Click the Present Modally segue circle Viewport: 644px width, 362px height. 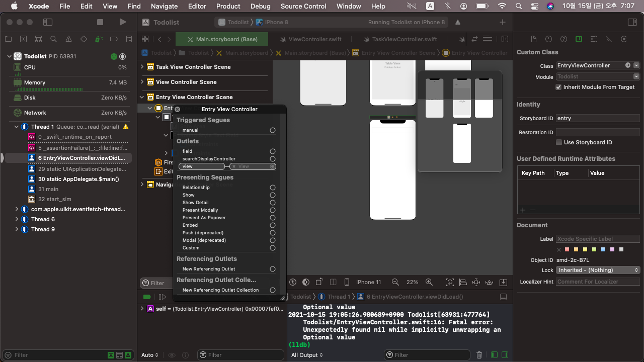273,210
